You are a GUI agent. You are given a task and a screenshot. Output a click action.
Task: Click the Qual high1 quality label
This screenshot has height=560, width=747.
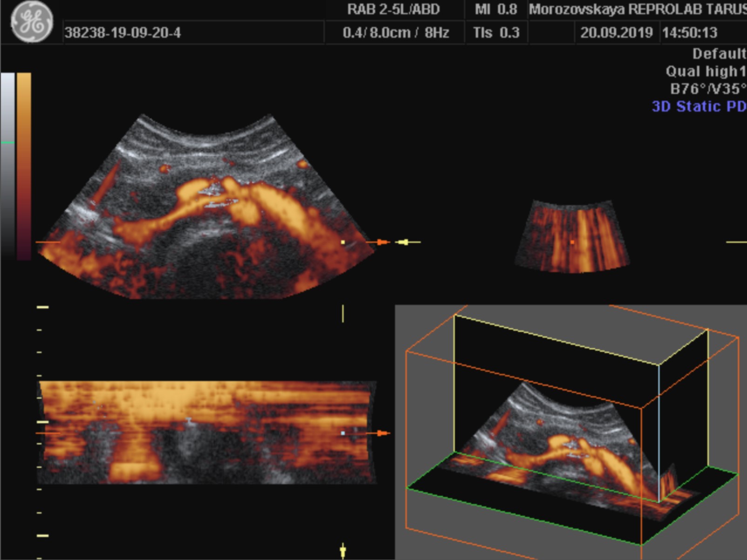(706, 71)
